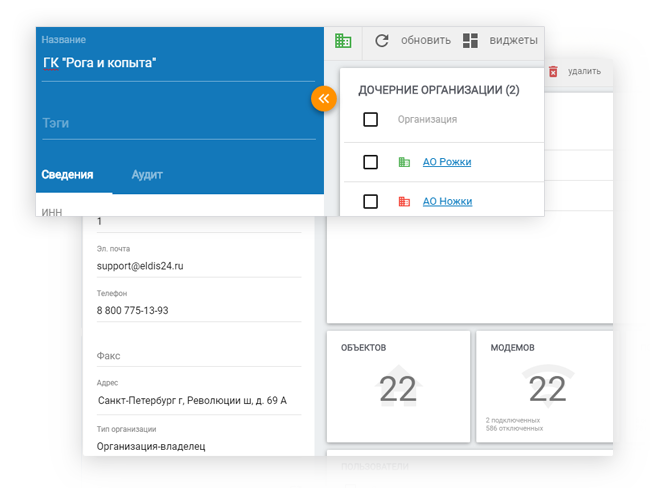Click the red building icon beside АО Ножки
Screen dimensions: 650x488
click(x=404, y=202)
